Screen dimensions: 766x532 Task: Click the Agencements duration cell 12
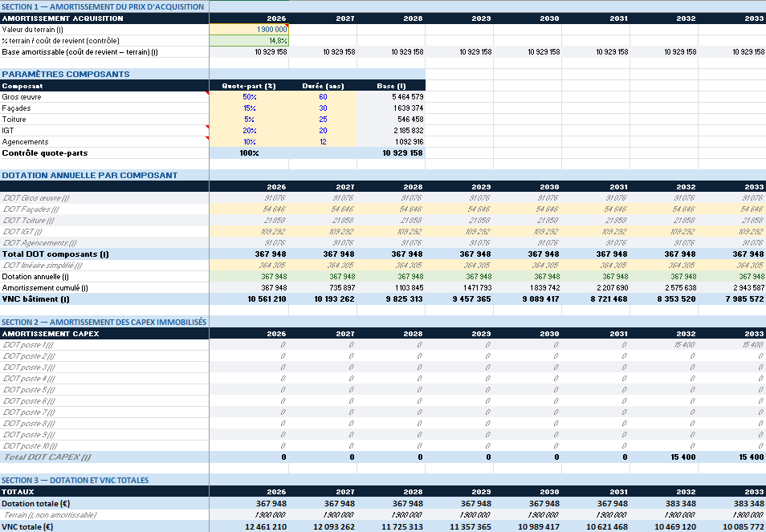click(323, 141)
